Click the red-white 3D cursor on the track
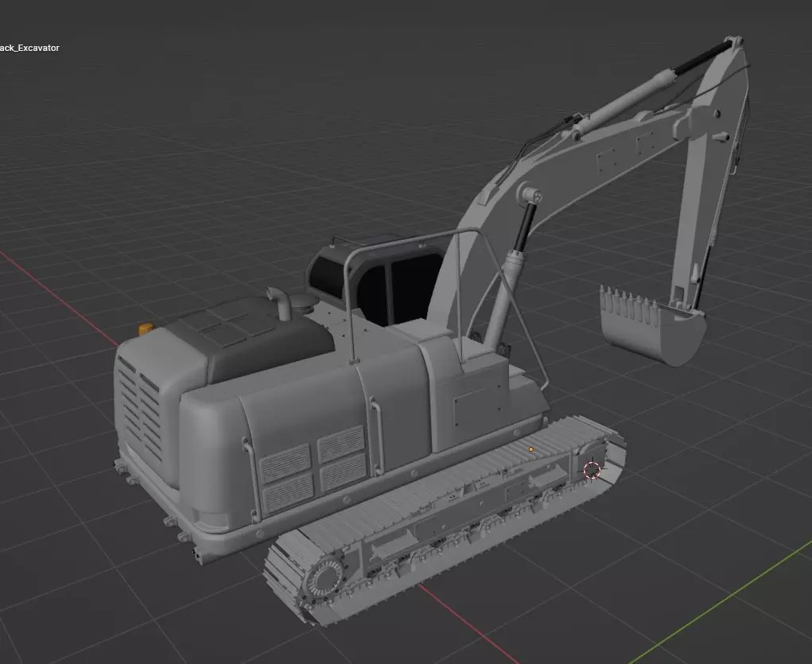 [592, 470]
